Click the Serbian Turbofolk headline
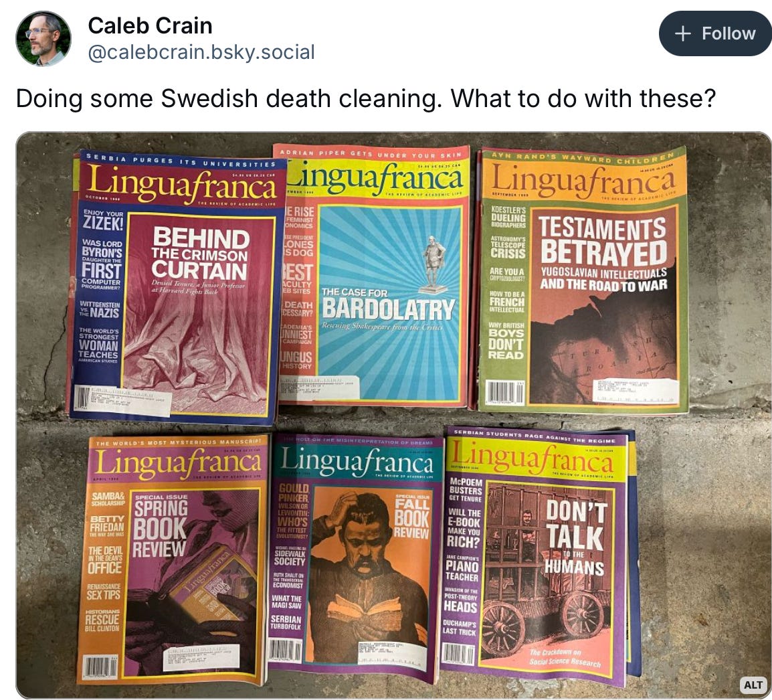 286,622
